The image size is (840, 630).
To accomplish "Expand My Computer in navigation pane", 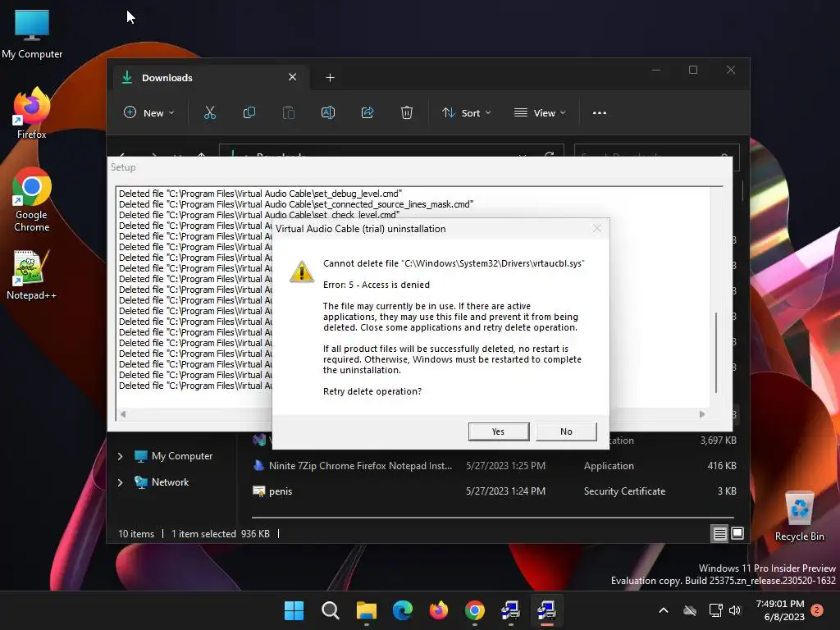I will click(x=120, y=456).
